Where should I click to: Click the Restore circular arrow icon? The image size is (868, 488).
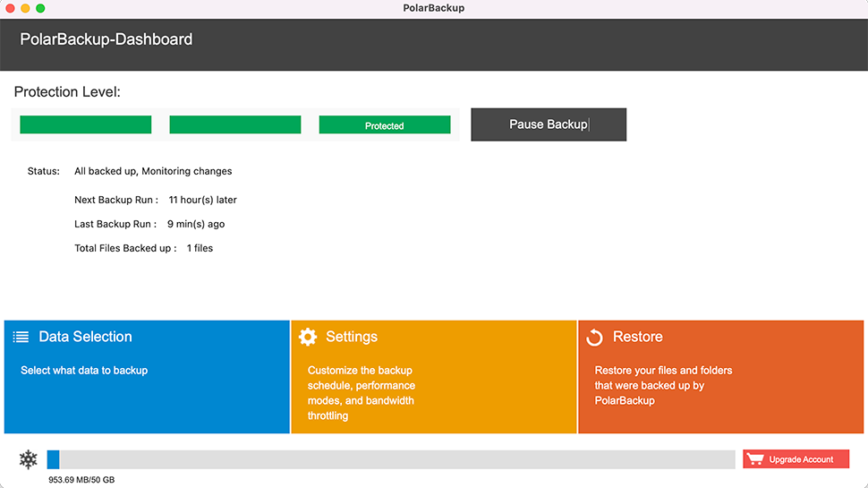coord(594,337)
